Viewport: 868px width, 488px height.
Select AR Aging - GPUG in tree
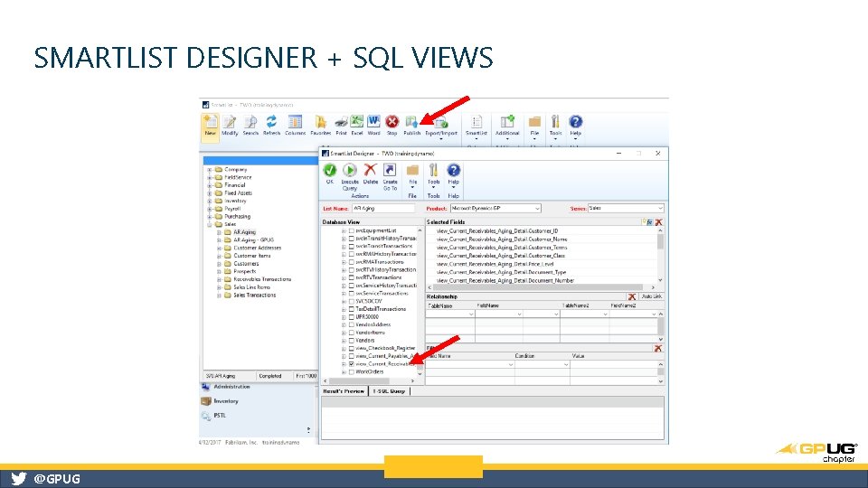coord(253,240)
